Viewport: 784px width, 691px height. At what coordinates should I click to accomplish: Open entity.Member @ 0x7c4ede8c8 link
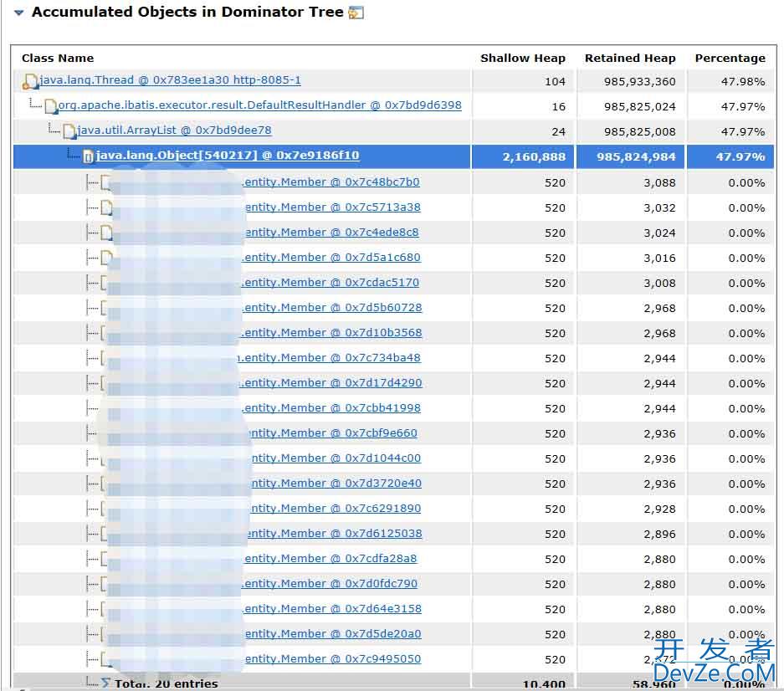coord(331,232)
